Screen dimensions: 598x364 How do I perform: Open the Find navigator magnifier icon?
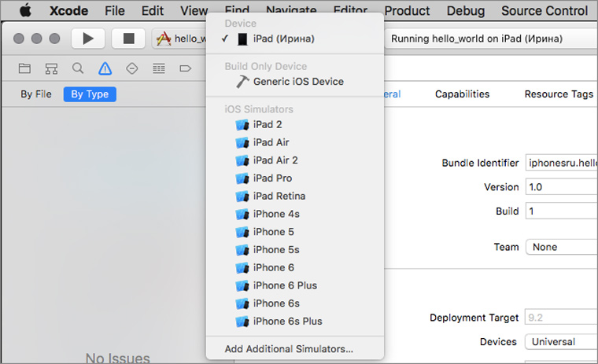click(78, 68)
